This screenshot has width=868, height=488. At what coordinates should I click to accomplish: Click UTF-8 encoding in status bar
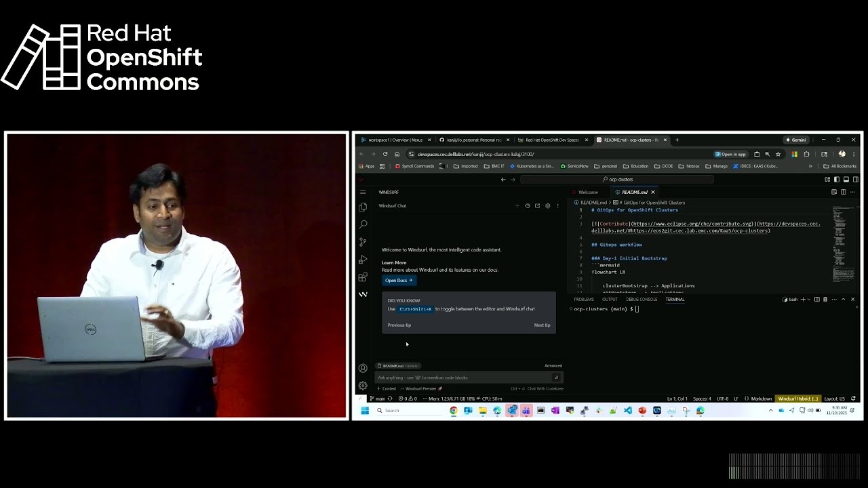coord(722,399)
